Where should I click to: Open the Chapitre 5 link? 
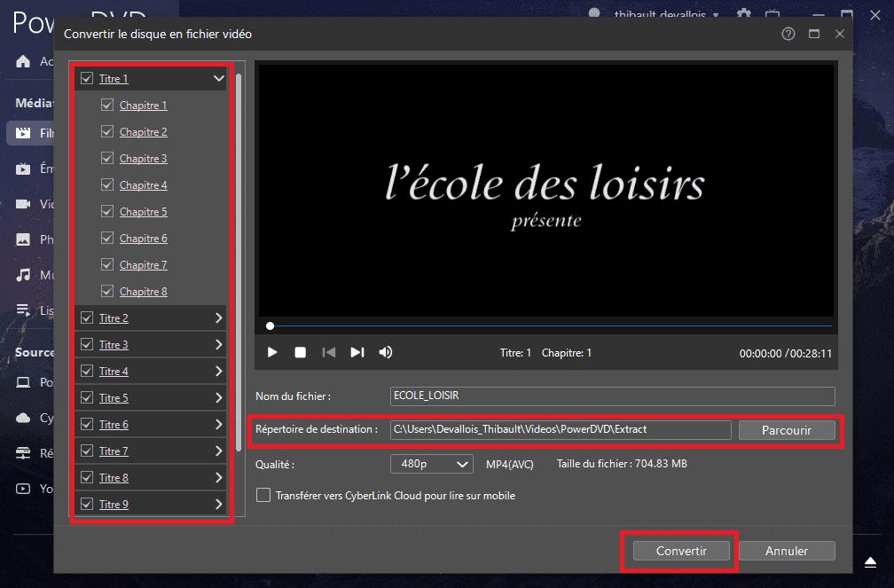[x=143, y=212]
